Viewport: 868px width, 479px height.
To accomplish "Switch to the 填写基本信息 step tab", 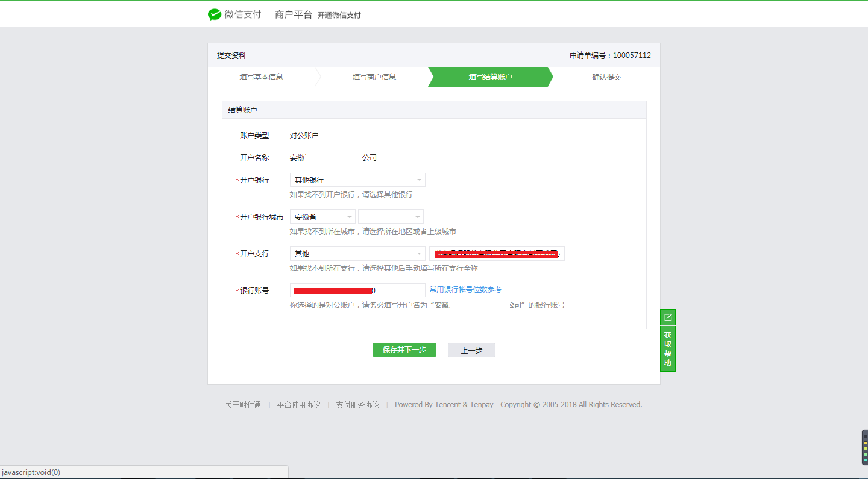I will click(x=262, y=77).
